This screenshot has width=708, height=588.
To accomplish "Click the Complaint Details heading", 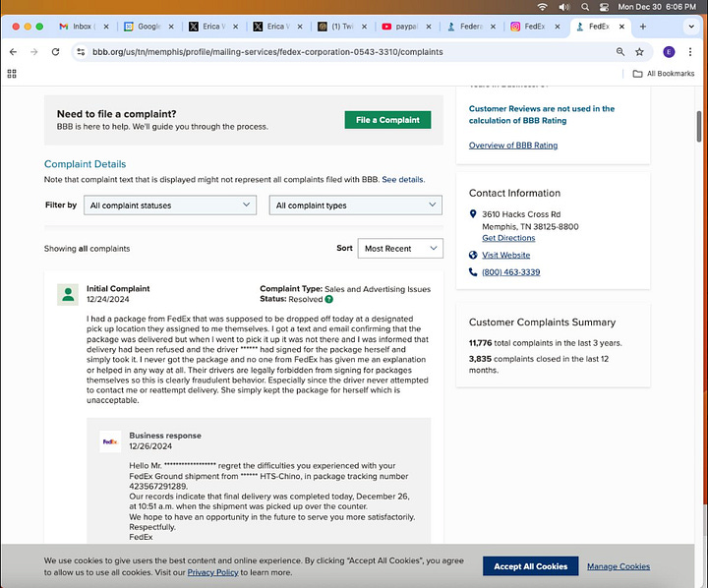I will pyautogui.click(x=85, y=164).
